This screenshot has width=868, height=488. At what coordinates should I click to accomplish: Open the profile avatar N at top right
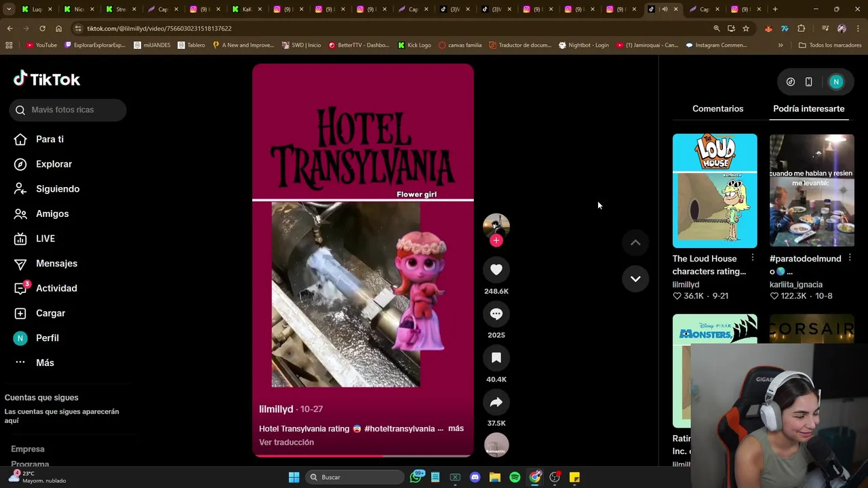(836, 82)
